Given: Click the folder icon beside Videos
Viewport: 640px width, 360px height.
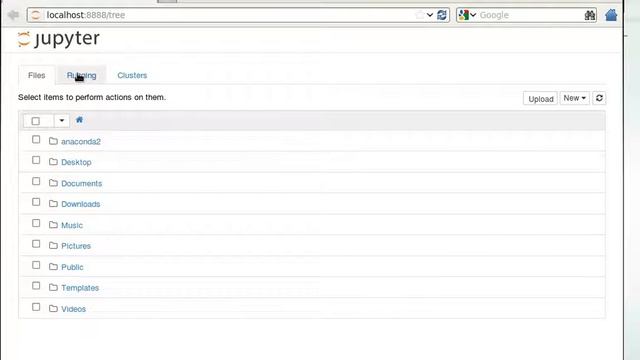Looking at the screenshot, I should 53,308.
